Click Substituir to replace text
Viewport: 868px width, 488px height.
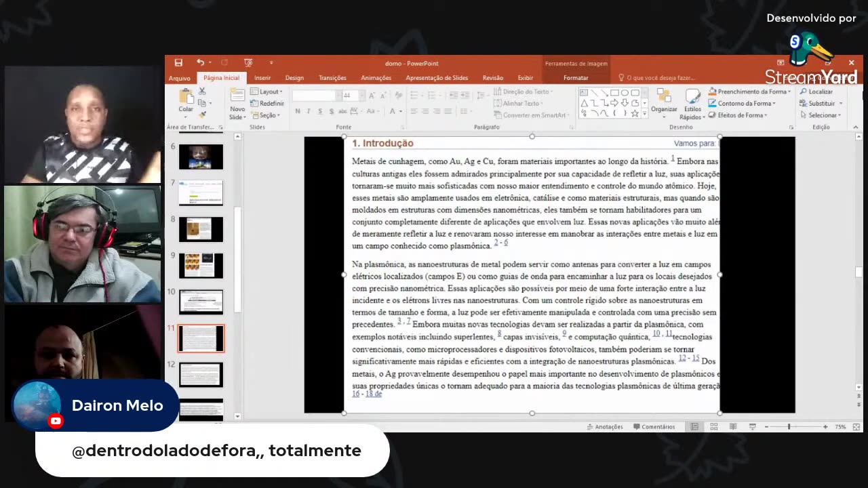[x=821, y=103]
